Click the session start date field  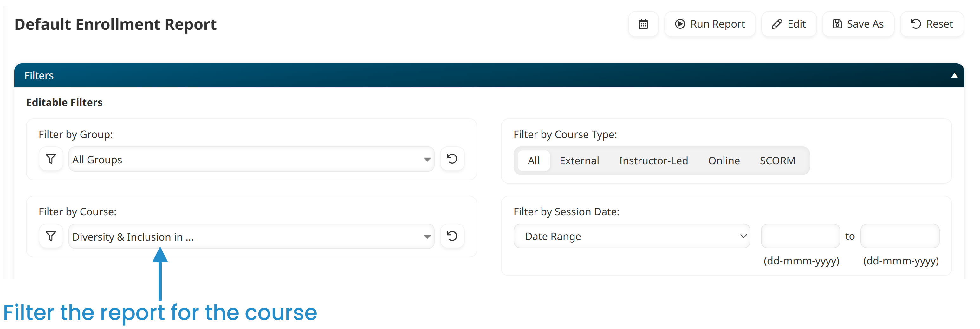coord(800,236)
